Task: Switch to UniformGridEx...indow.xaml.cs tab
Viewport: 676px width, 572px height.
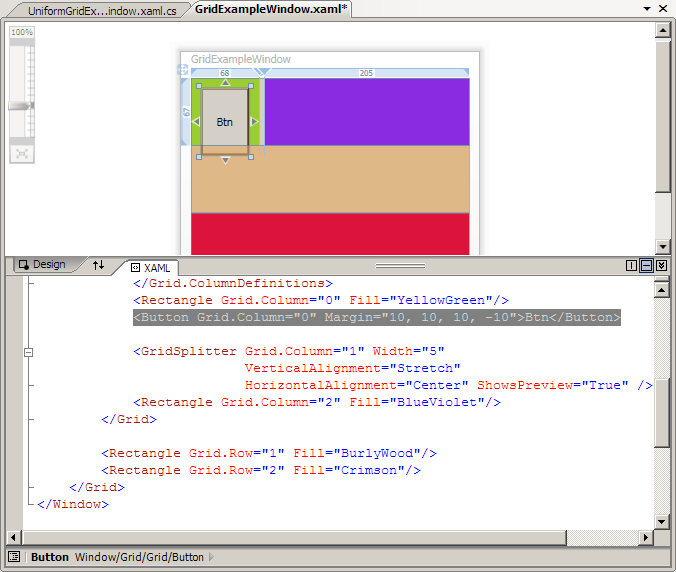Action: pyautogui.click(x=102, y=11)
